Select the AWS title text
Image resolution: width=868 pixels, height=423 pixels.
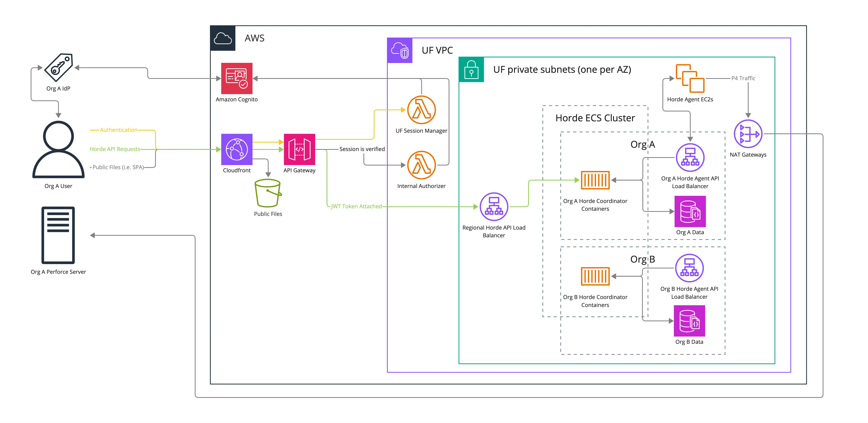click(x=254, y=38)
